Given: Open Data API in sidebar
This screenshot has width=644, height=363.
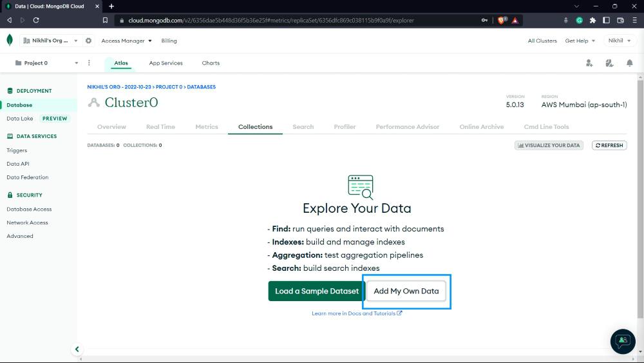Looking at the screenshot, I should 17,164.
